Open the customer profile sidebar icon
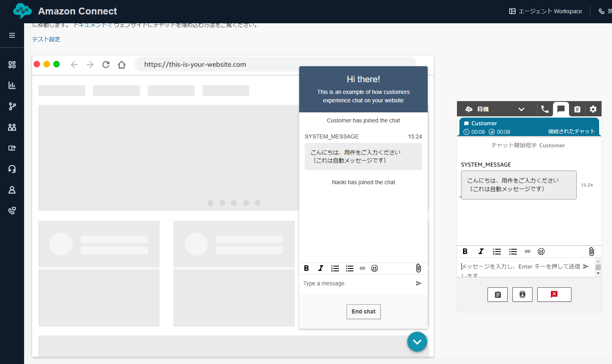 [x=12, y=190]
